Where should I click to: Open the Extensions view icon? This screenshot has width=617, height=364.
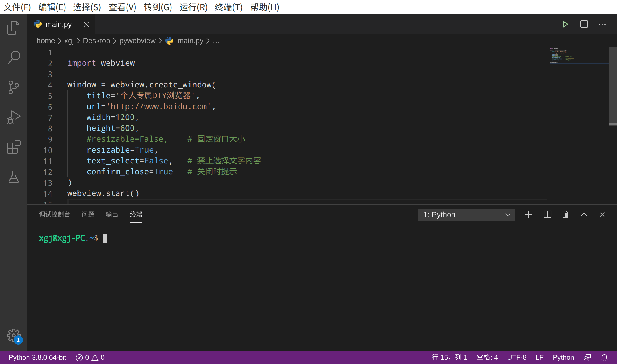pyautogui.click(x=13, y=147)
